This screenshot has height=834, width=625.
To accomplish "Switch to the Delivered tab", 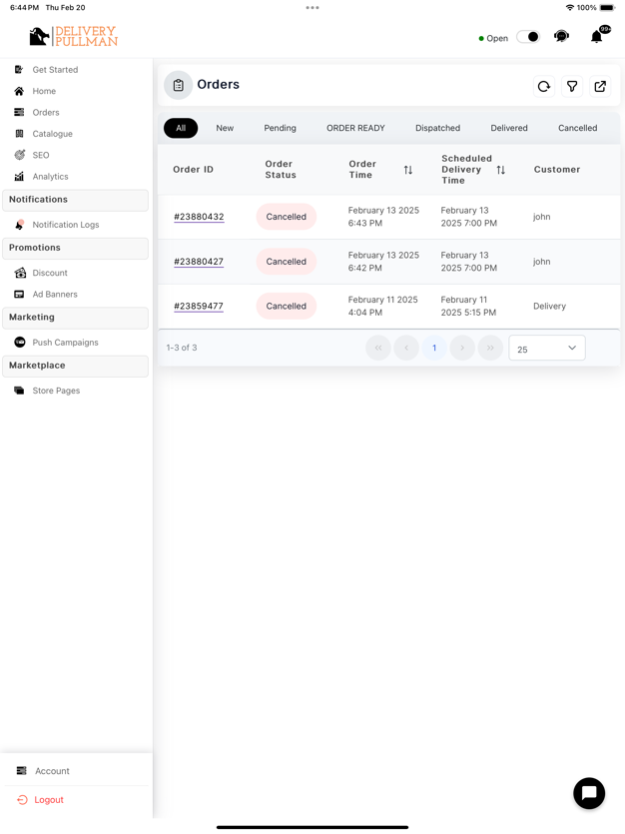I will tap(509, 128).
